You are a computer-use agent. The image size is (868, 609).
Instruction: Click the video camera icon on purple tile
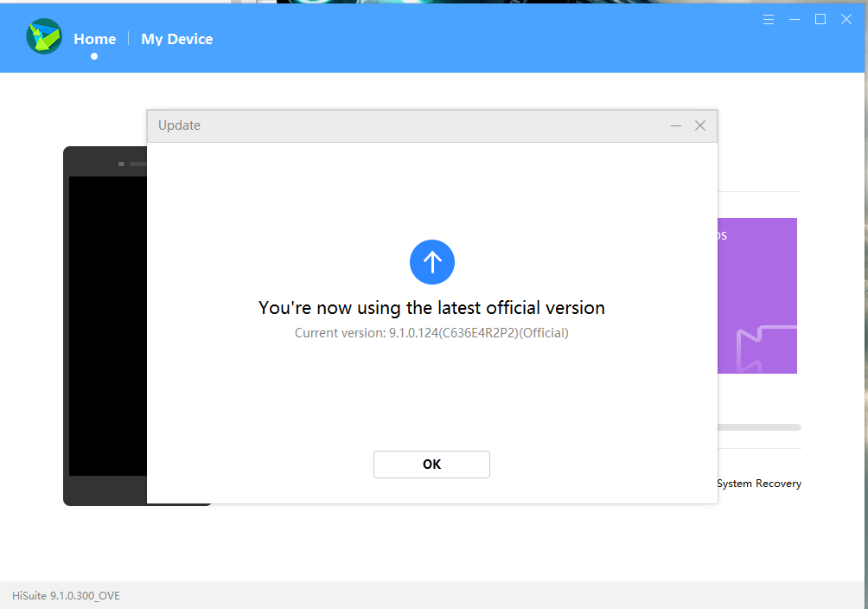(764, 348)
